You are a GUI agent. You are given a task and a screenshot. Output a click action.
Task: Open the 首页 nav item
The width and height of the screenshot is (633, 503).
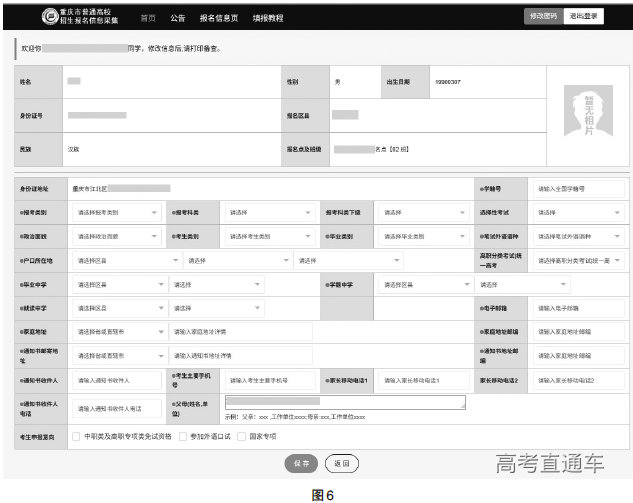coord(148,18)
